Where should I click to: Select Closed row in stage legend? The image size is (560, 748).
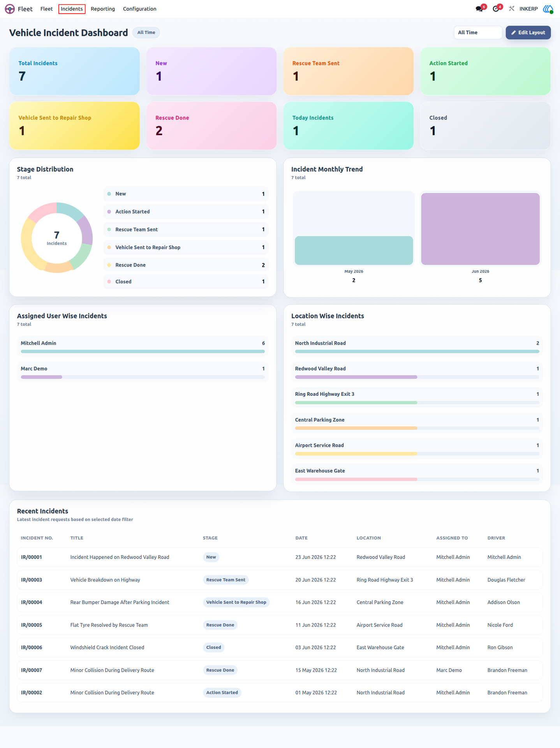click(x=186, y=282)
